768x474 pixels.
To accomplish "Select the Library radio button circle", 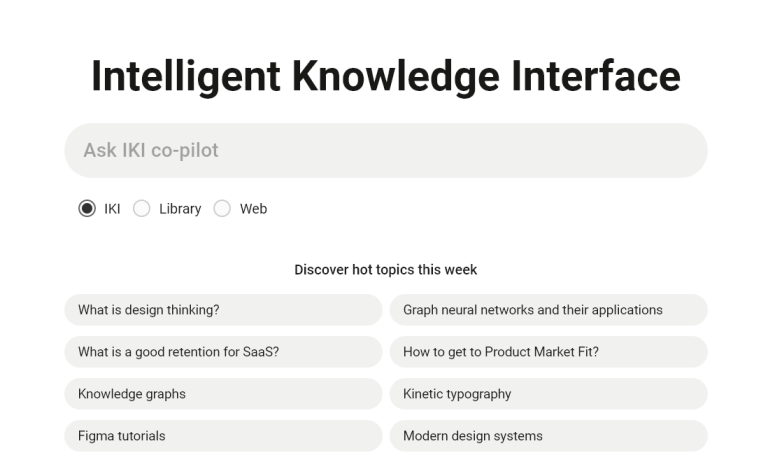I will coord(142,209).
